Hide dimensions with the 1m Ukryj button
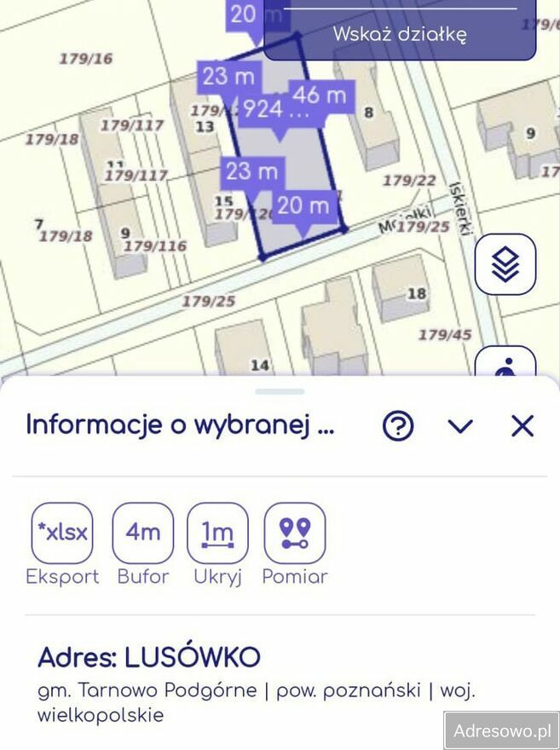The height and width of the screenshot is (750, 560). tap(217, 533)
